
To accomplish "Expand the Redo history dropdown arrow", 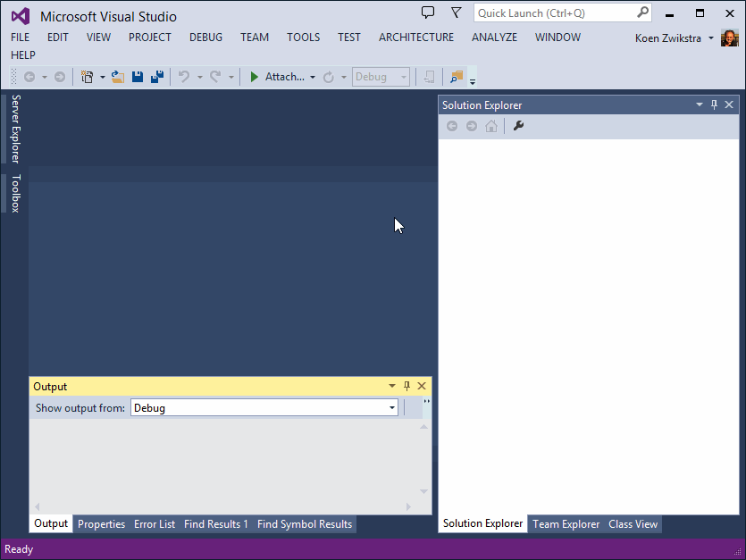I will [231, 77].
